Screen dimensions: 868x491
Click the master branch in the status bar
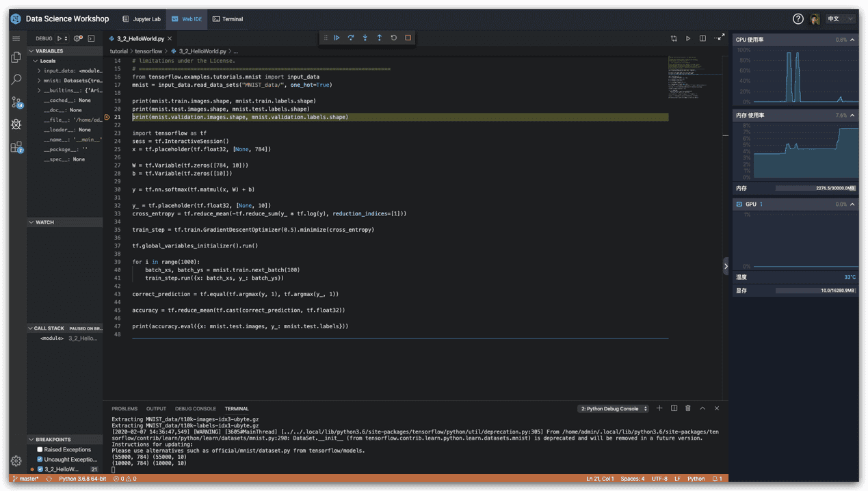(x=25, y=479)
